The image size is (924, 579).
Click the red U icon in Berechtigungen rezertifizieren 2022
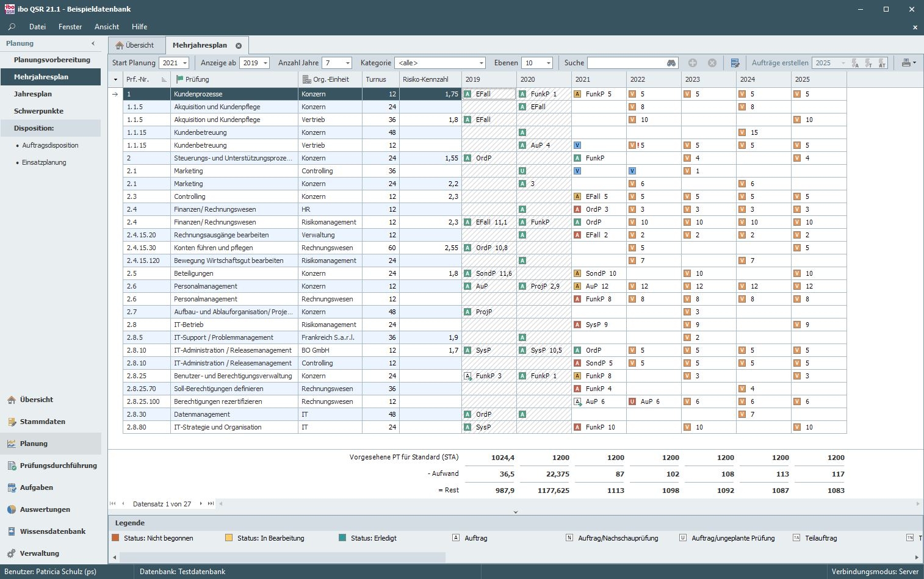(x=632, y=401)
